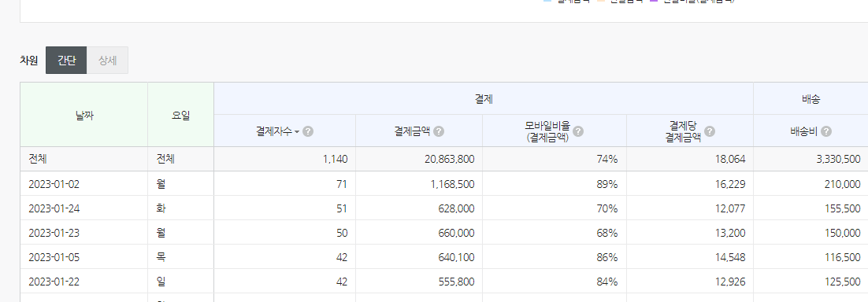Image resolution: width=868 pixels, height=302 pixels.
Task: Click mobile ratio 68%
Action: pyautogui.click(x=607, y=233)
